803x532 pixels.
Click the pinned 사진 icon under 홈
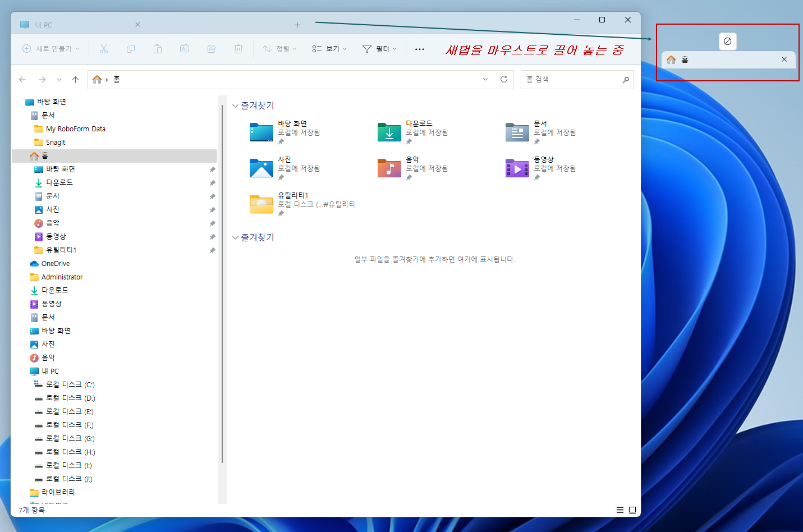click(39, 209)
